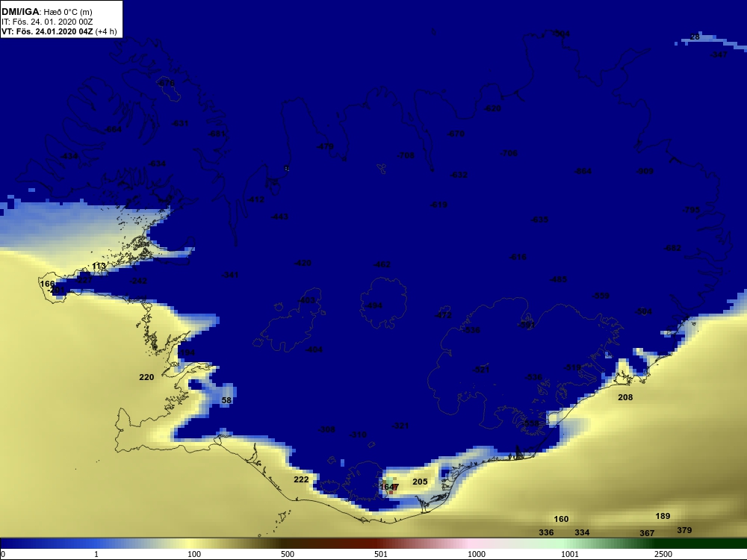Click the 208 value off the southeast coast
The width and height of the screenshot is (747, 560).
[625, 397]
